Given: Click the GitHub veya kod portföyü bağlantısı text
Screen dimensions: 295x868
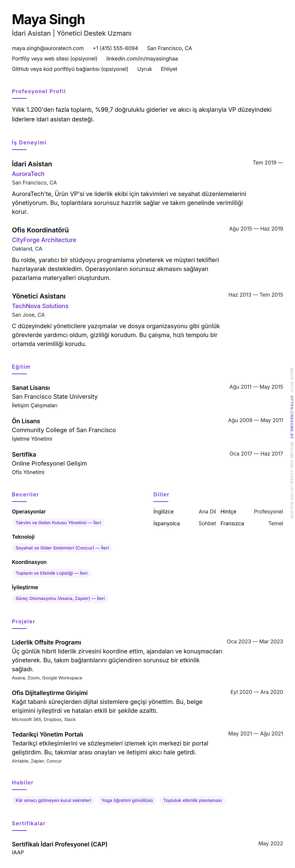Looking at the screenshot, I should [x=70, y=69].
